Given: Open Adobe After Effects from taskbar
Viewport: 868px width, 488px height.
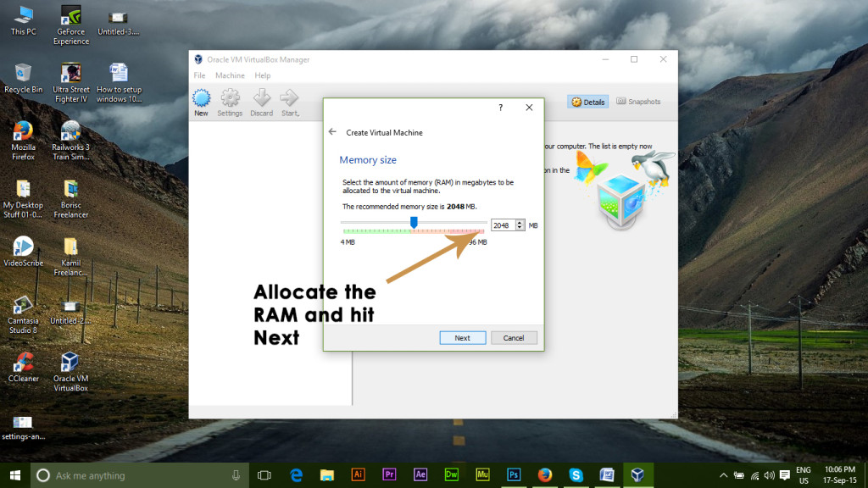Looking at the screenshot, I should coord(420,475).
